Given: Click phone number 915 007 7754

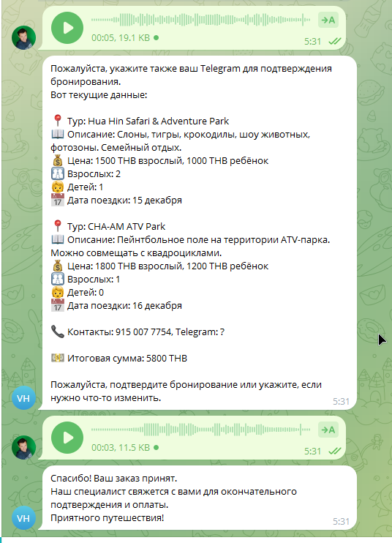Looking at the screenshot, I should tap(143, 332).
